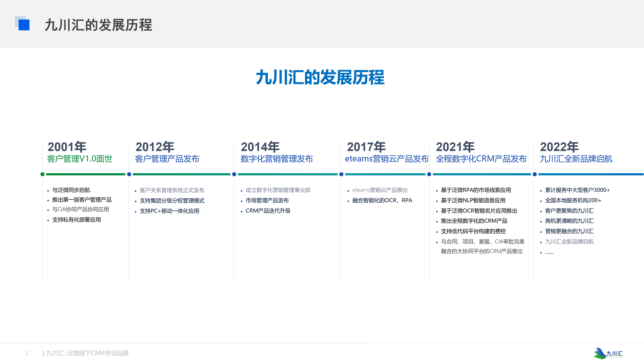
Task: Click the green subtitle 客户管理V1.0面世
Action: pos(80,159)
